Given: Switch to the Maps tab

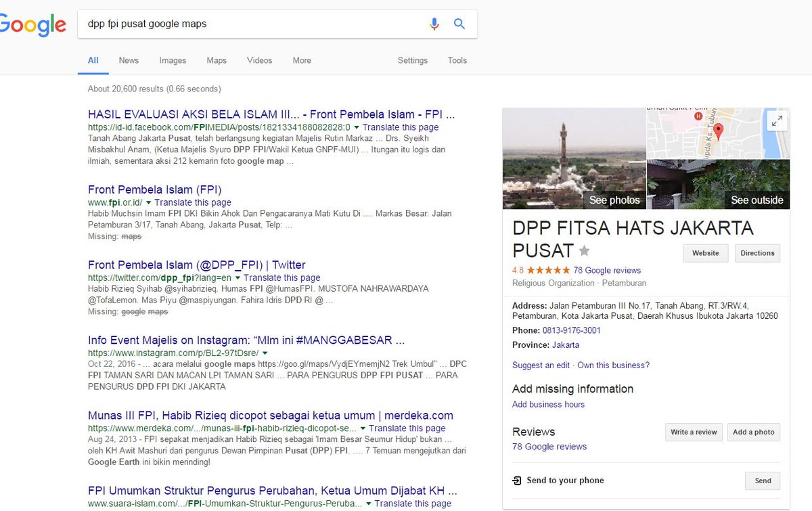Looking at the screenshot, I should pos(217,60).
